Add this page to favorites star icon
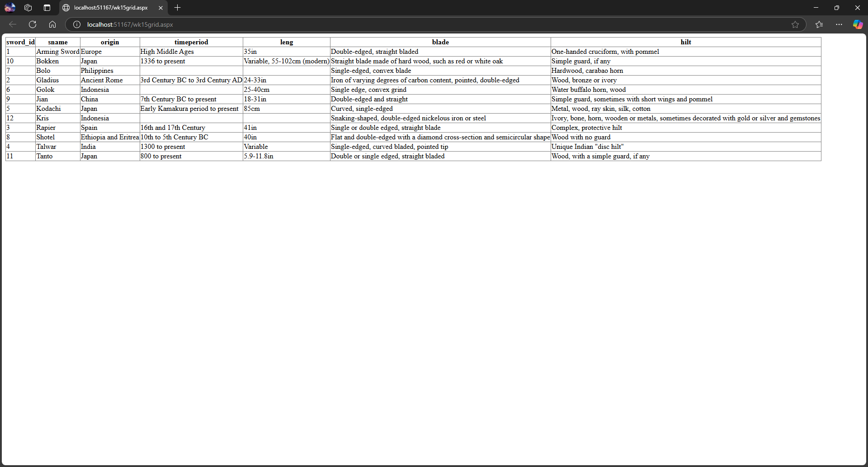 [795, 24]
